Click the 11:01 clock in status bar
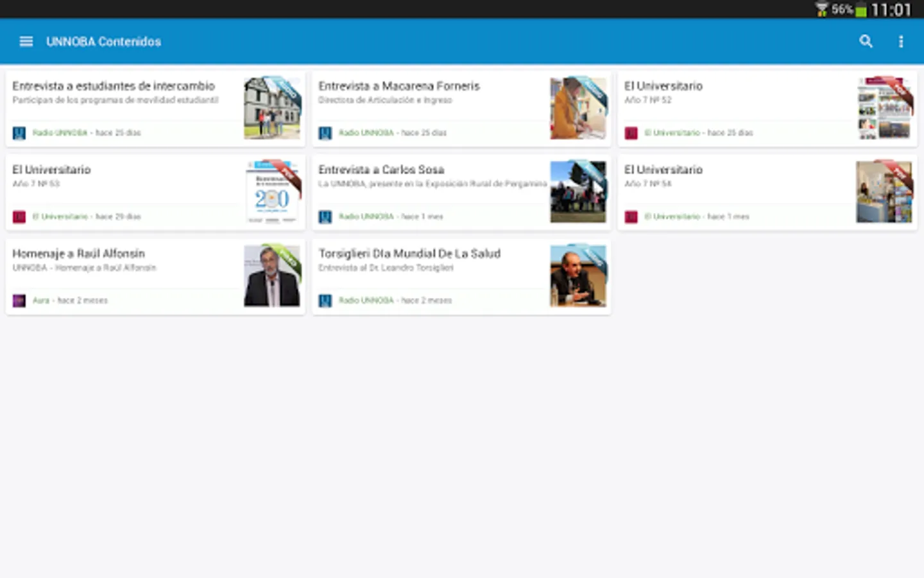 pos(891,10)
